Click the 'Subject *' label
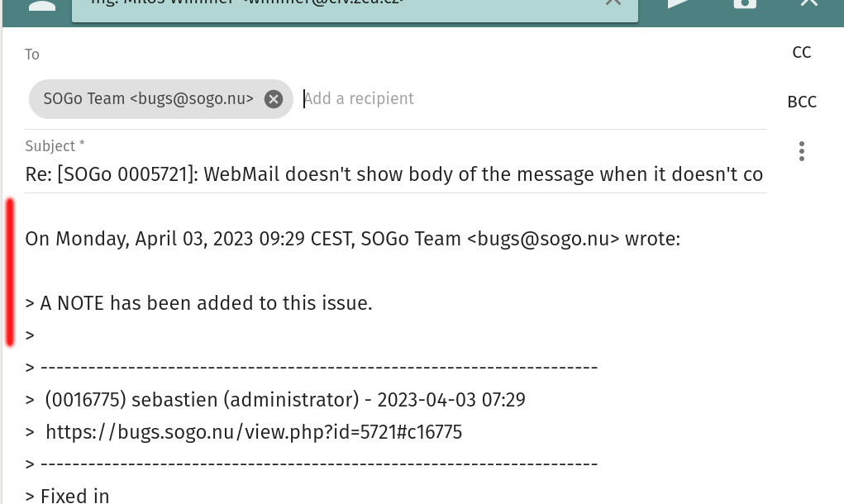Image resolution: width=844 pixels, height=504 pixels. 55,146
